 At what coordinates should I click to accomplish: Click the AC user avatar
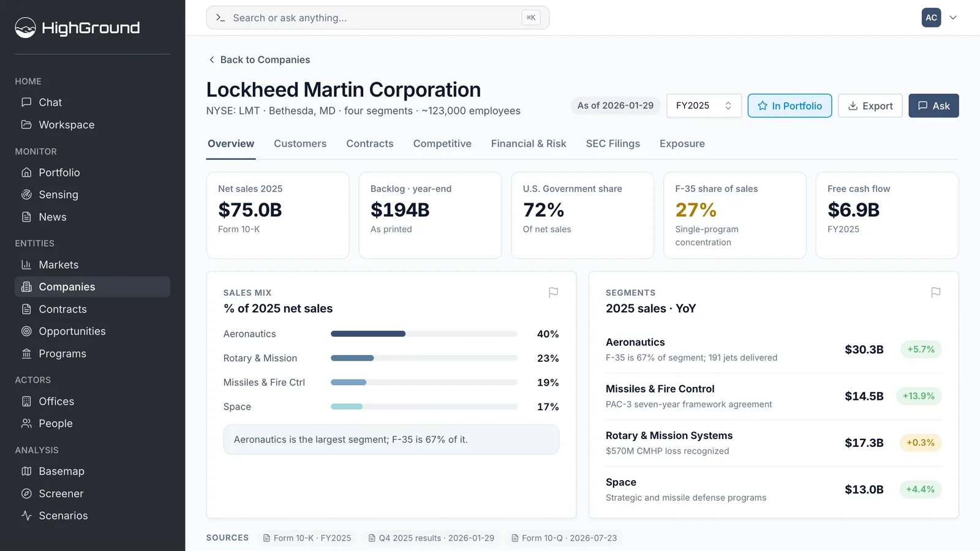coord(931,18)
